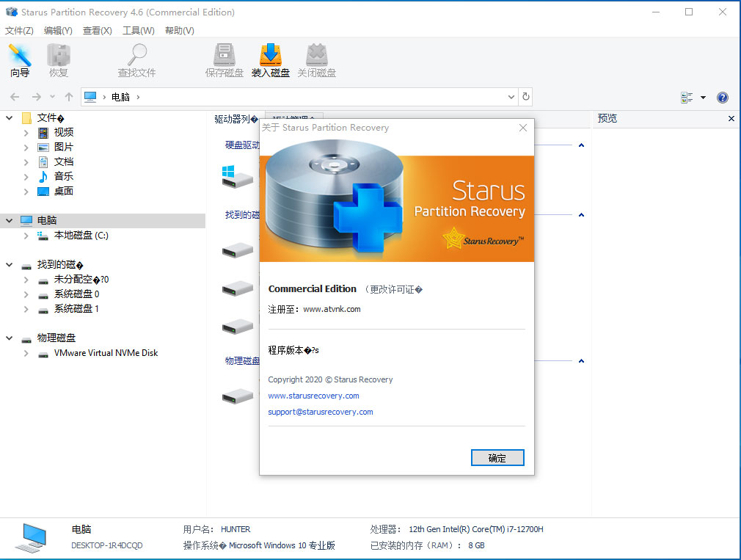Screen dimensions: 741x560
Task: Collapse the 电脑 tree node
Action: tap(10, 220)
